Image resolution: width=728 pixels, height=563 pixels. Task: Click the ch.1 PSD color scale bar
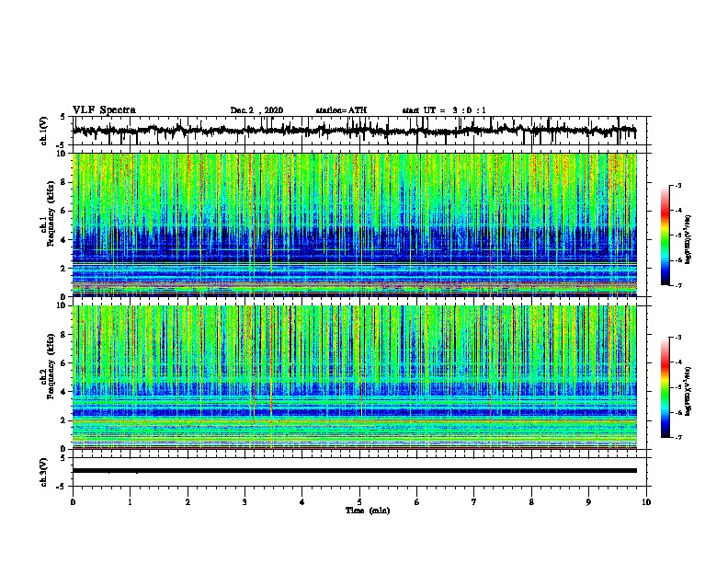click(x=665, y=236)
